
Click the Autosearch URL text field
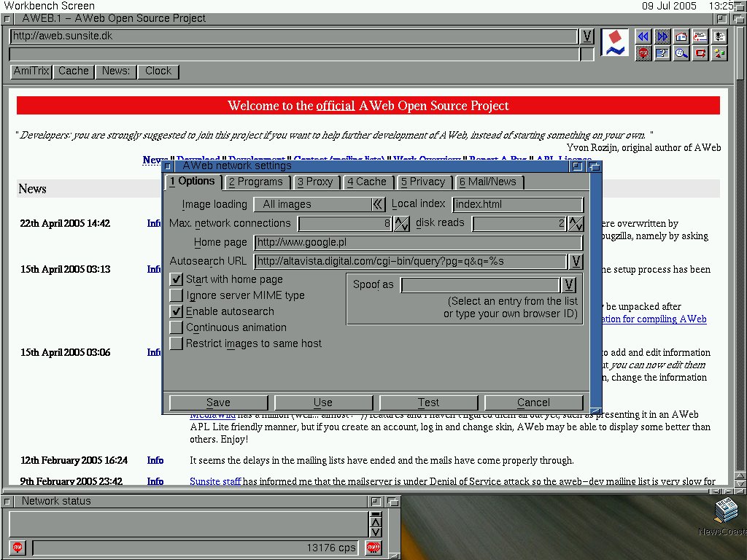tap(411, 262)
